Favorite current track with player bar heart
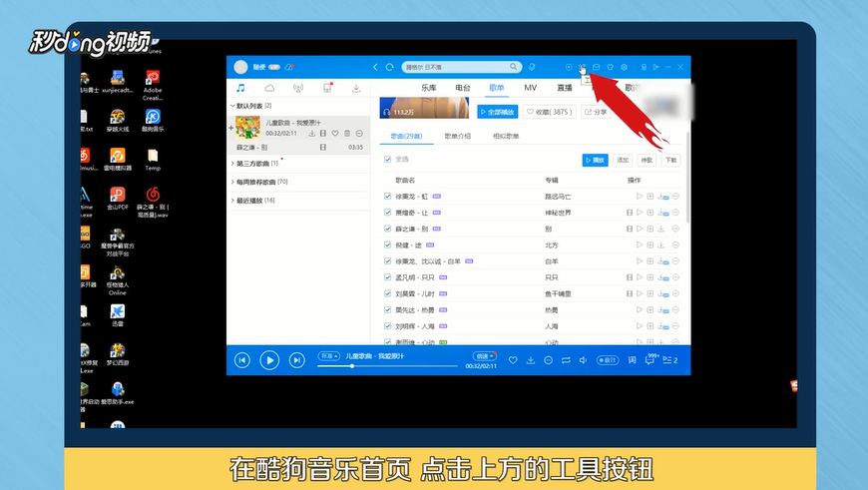The width and height of the screenshot is (868, 490). point(513,360)
